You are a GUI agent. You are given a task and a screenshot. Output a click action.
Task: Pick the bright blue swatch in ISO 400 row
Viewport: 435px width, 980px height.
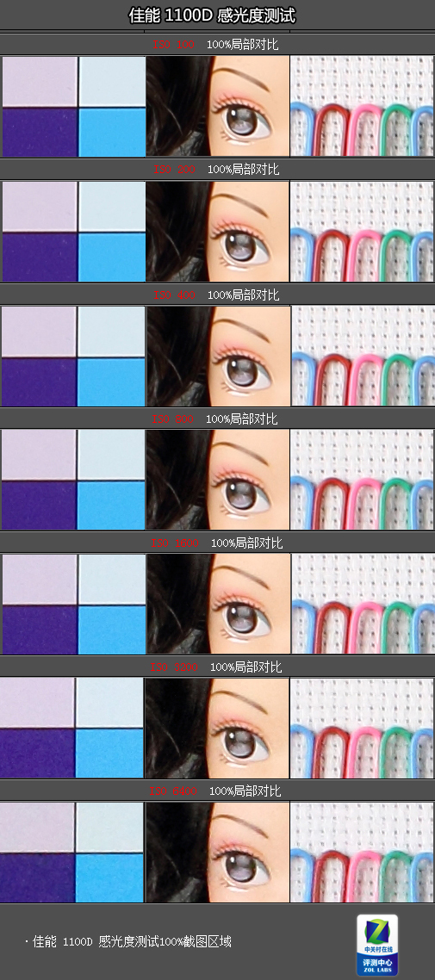pyautogui.click(x=111, y=381)
